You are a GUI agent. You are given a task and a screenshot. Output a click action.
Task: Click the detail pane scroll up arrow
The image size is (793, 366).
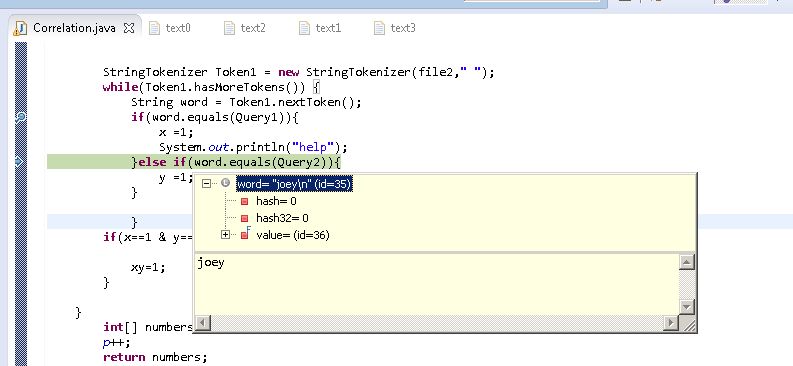[686, 262]
